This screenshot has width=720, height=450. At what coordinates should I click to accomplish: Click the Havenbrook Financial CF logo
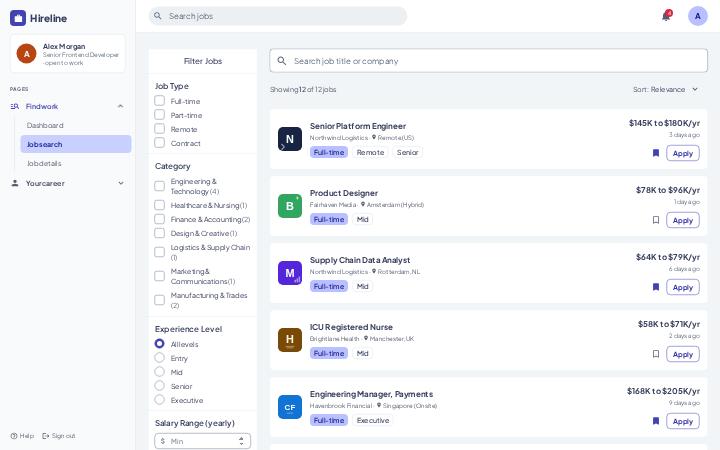pyautogui.click(x=290, y=407)
